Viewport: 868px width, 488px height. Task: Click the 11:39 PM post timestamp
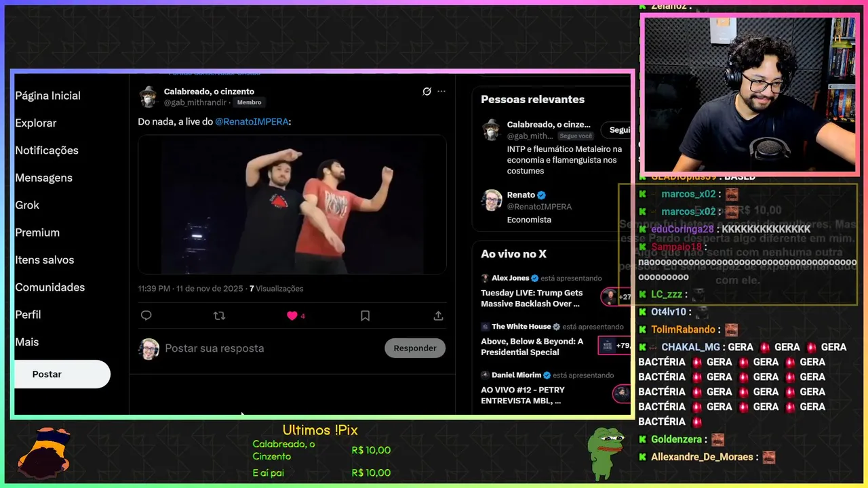[x=190, y=289]
